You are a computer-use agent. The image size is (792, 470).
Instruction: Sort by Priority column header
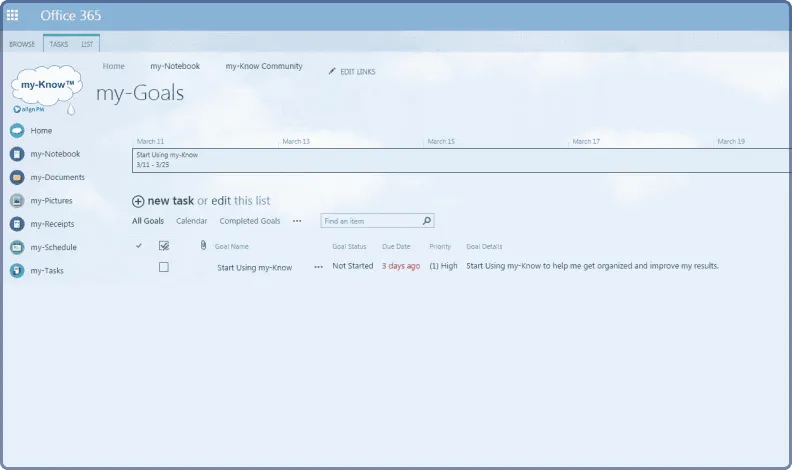tap(440, 246)
